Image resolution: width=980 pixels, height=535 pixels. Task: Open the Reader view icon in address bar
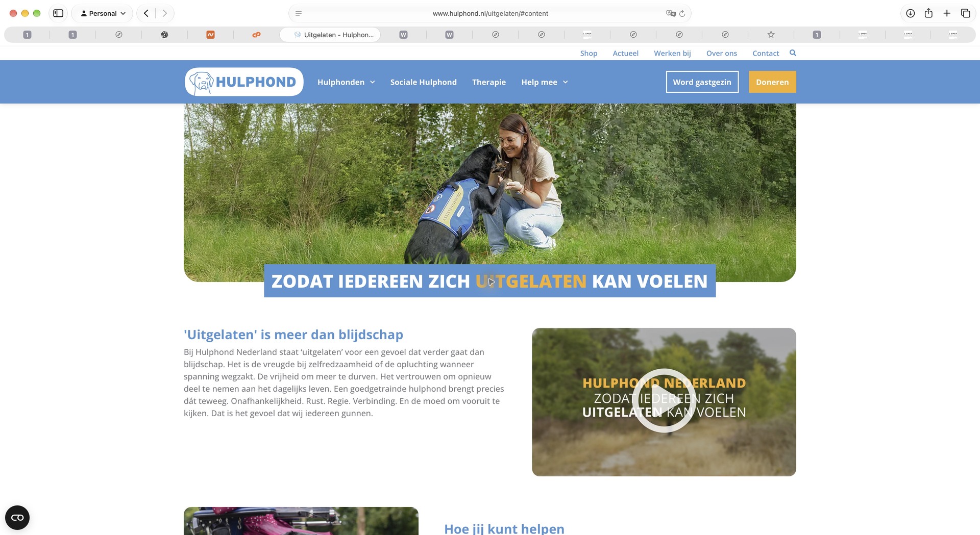tap(299, 13)
